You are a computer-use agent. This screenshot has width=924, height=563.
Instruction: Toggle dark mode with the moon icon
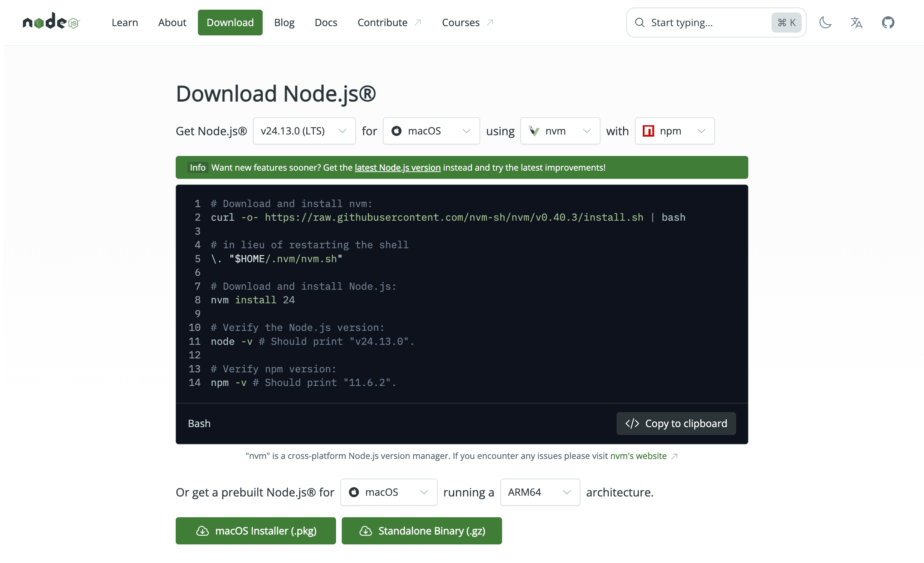[825, 23]
